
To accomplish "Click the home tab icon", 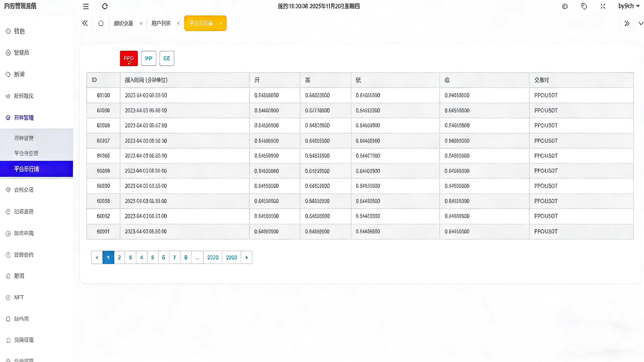I will tap(101, 23).
